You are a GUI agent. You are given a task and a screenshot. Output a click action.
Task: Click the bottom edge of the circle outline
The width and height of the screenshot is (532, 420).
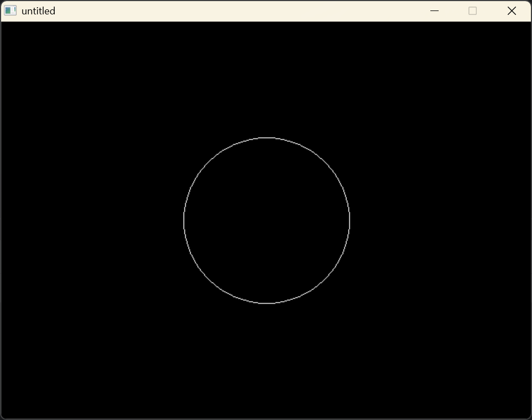tap(267, 303)
